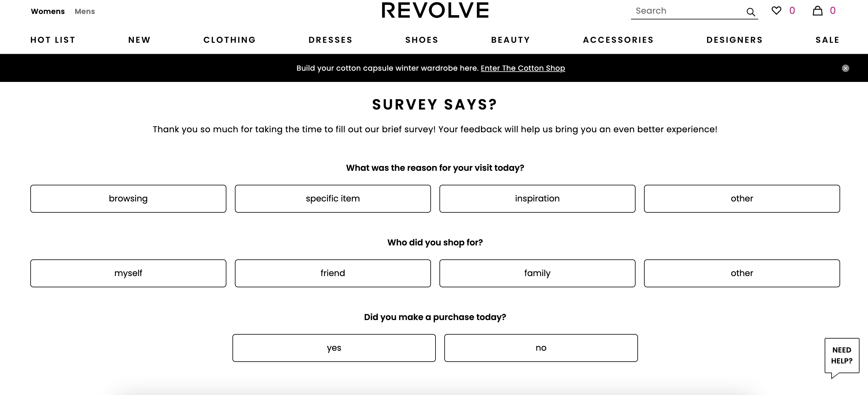
Task: Click Enter The Cotton Shop link
Action: coord(522,68)
